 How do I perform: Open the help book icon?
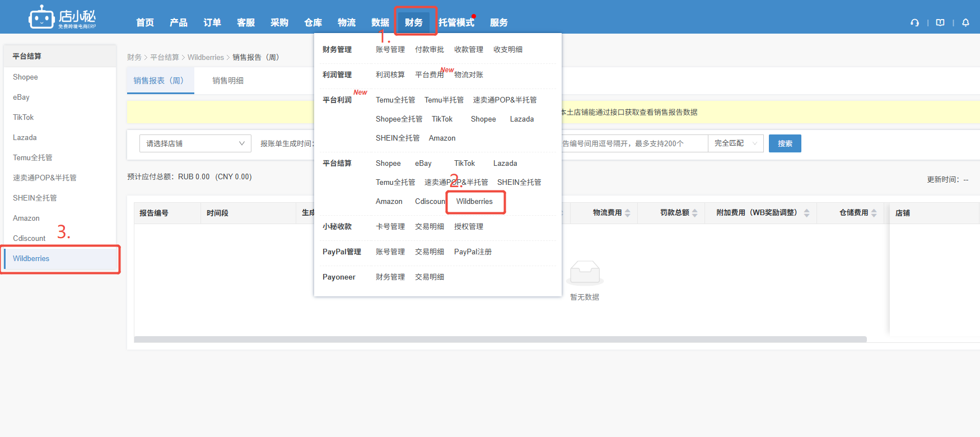pyautogui.click(x=940, y=23)
